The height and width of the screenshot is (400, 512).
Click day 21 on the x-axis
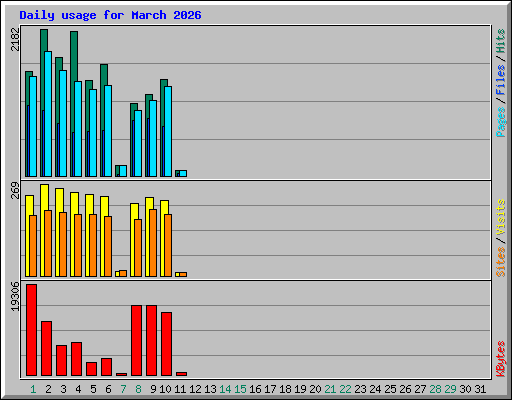[330, 389]
